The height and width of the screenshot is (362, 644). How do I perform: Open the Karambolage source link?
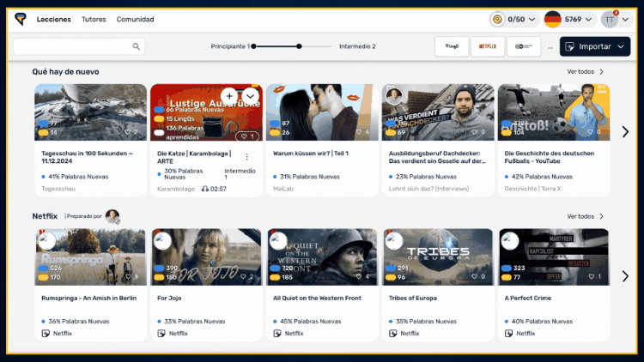click(176, 189)
